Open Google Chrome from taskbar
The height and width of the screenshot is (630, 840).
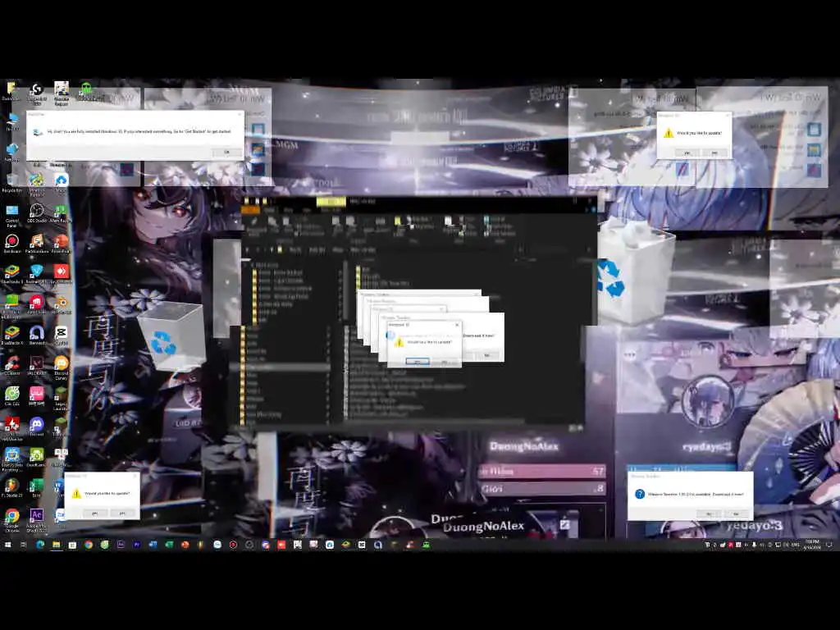tap(89, 545)
